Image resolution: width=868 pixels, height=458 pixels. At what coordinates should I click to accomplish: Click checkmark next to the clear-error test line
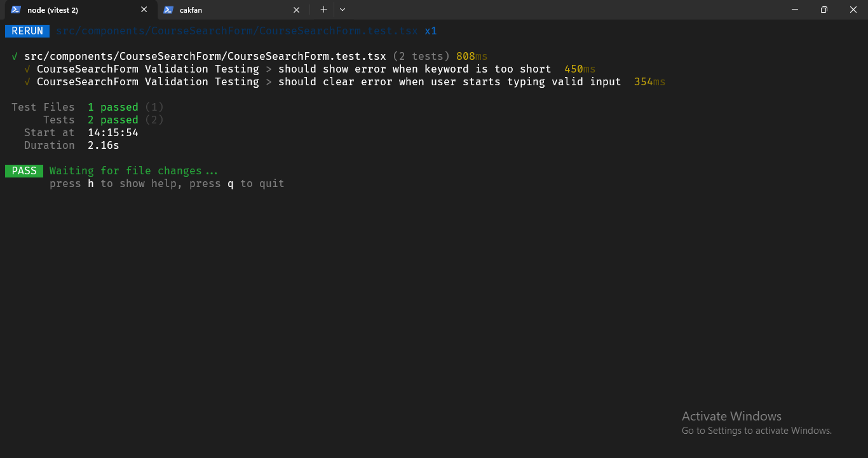coord(27,81)
